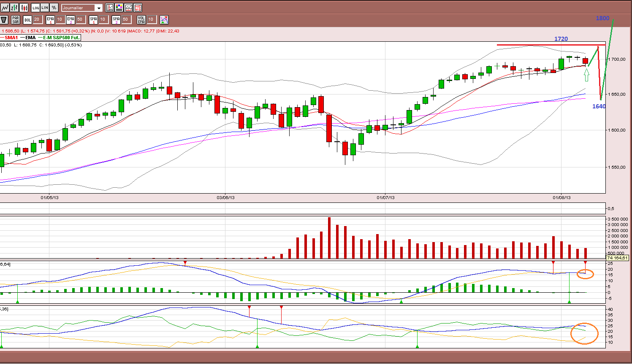Toggle the SMA 1 indicator

(x=93, y=19)
